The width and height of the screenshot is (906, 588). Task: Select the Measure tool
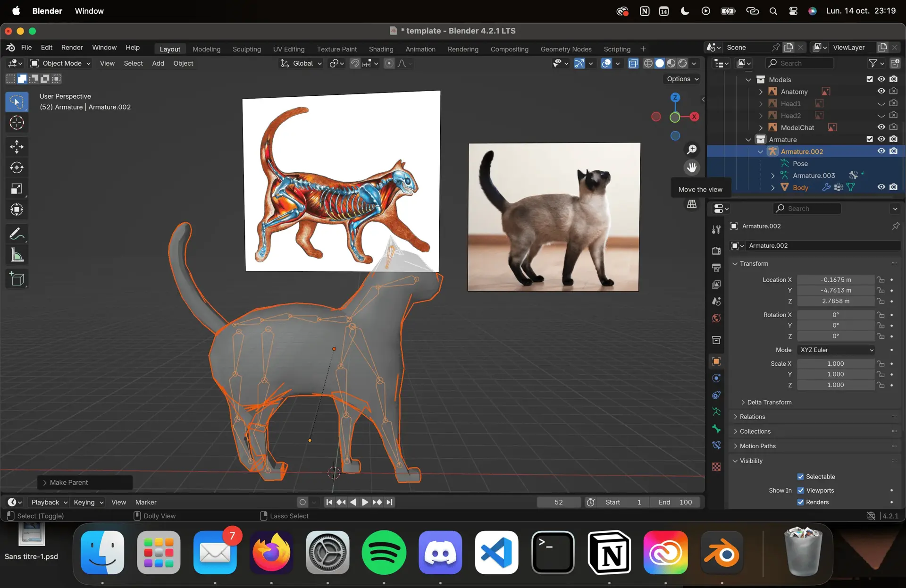pyautogui.click(x=17, y=255)
